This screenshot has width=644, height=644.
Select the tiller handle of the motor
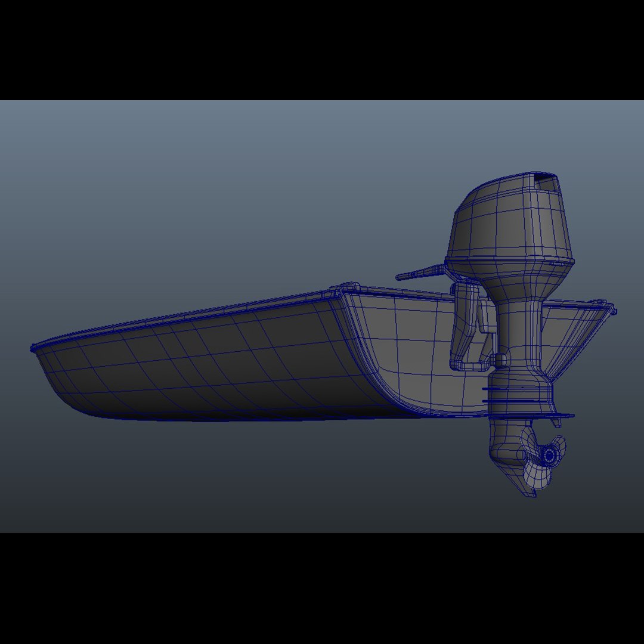420,273
